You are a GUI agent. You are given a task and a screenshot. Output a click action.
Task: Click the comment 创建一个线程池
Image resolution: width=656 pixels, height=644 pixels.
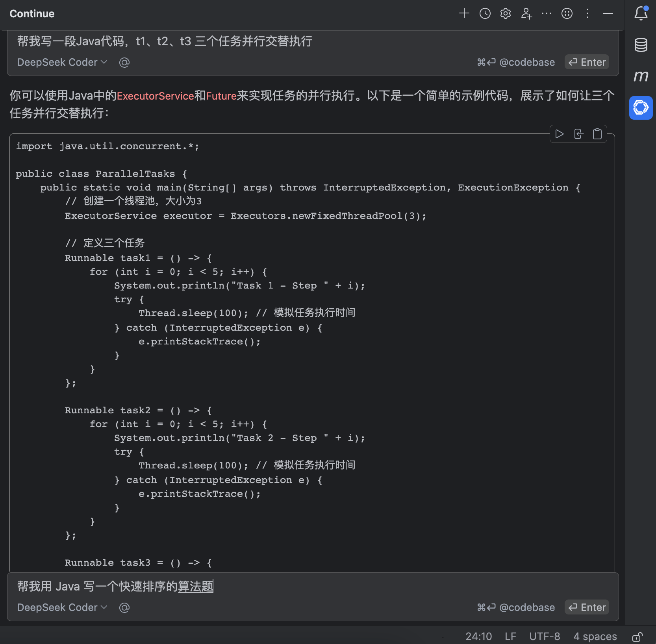click(133, 201)
